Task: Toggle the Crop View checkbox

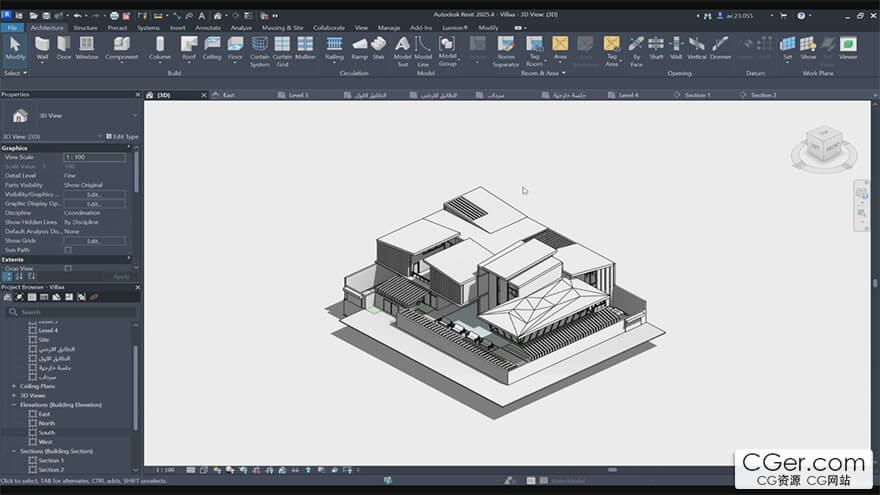Action: 68,268
